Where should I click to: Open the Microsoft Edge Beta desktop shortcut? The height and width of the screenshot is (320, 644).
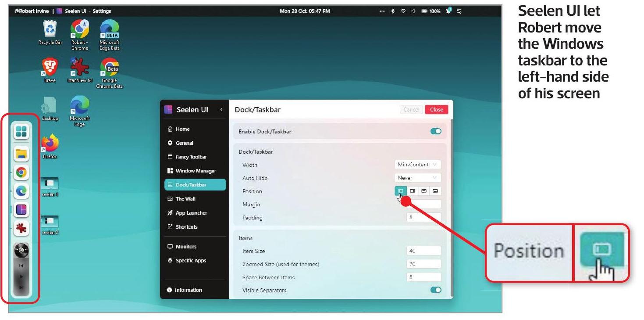109,35
